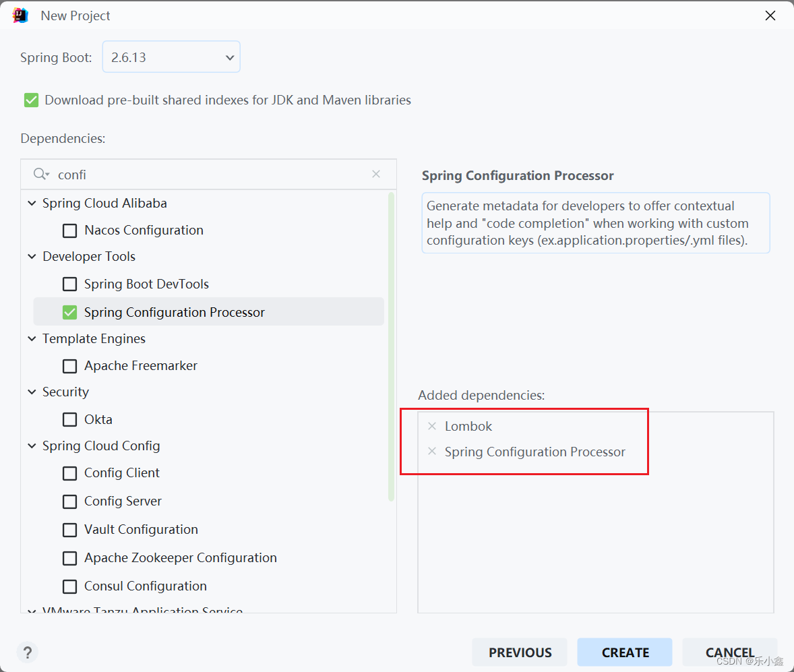Screen dimensions: 794x672
Task: Open the help question mark
Action: pyautogui.click(x=28, y=652)
